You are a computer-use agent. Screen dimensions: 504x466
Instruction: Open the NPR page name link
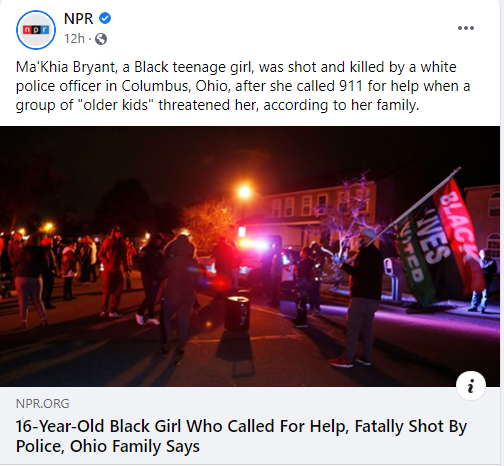78,18
